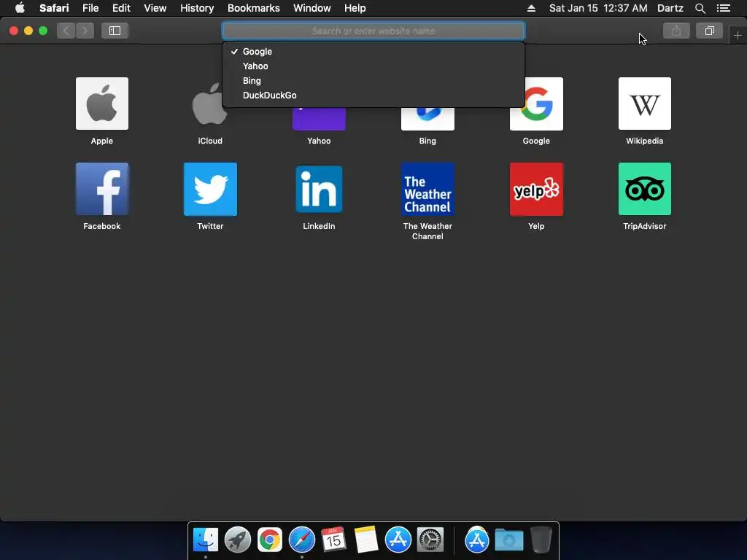Open Finder from the Dock

coord(205,540)
